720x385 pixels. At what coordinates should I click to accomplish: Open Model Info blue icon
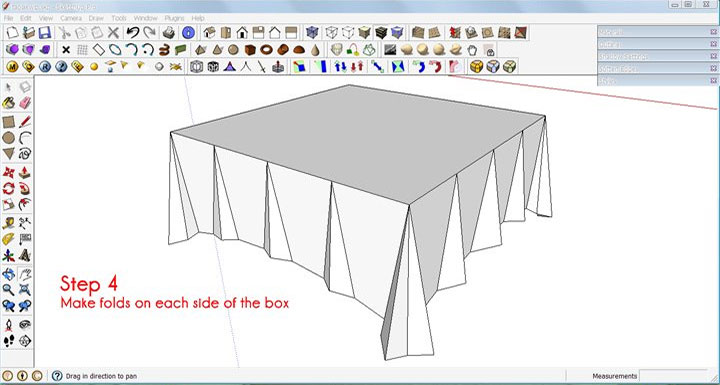click(x=188, y=33)
